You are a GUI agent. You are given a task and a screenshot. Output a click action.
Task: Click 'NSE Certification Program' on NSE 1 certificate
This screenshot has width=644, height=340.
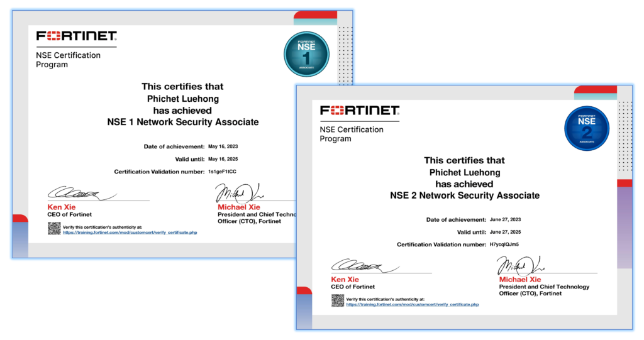pos(68,60)
